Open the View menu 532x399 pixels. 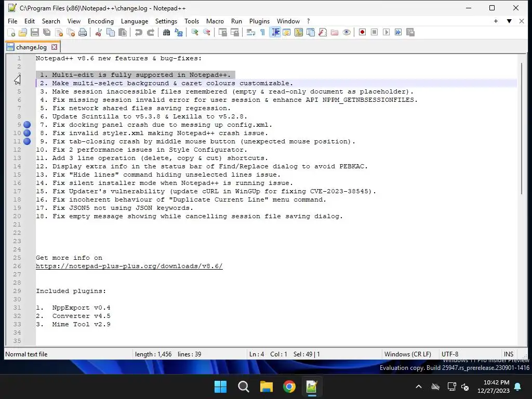(74, 21)
